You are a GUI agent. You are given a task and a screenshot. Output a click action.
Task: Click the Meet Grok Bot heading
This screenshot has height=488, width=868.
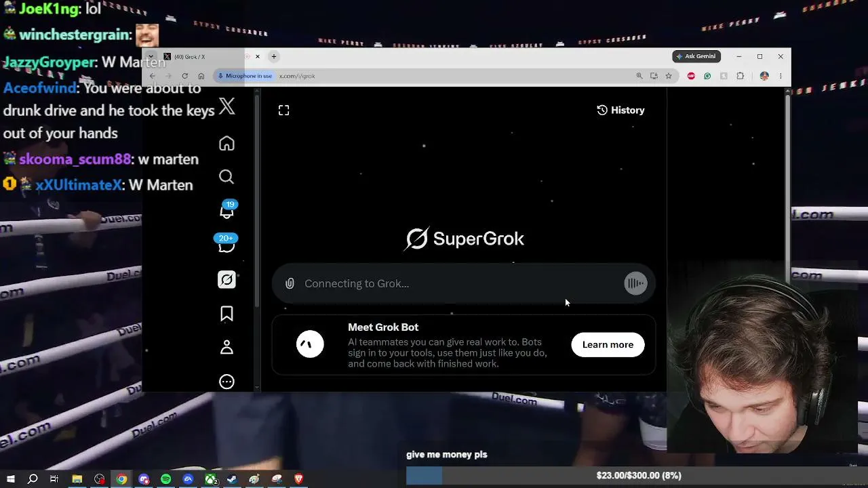point(383,327)
